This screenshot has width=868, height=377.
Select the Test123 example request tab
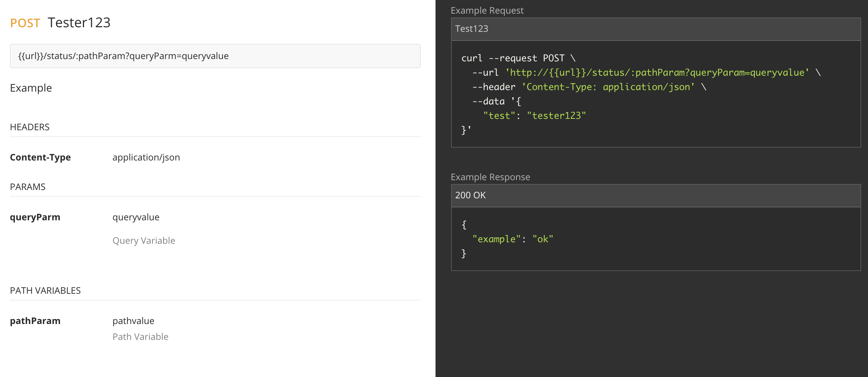click(x=471, y=28)
